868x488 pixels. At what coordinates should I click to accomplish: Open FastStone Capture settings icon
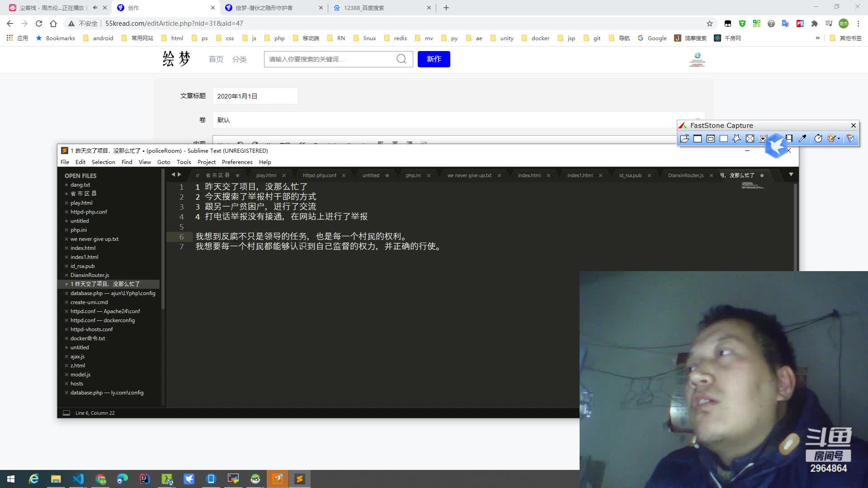click(850, 139)
